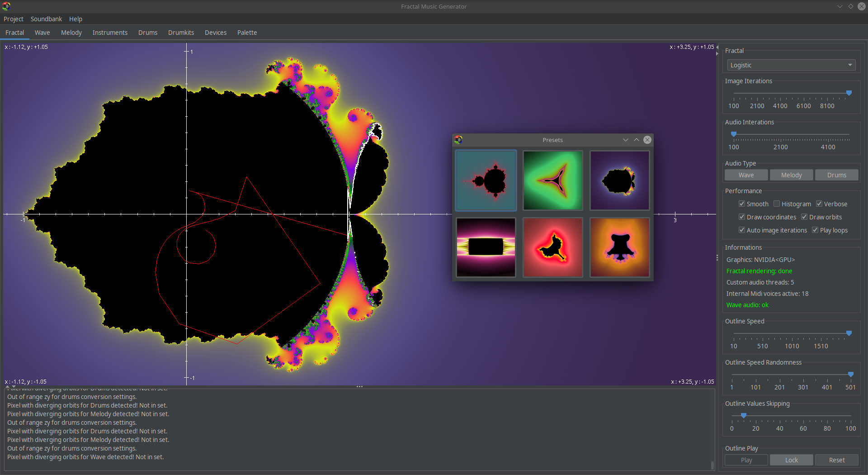Select the red background bird-shaped fractal preset

click(x=553, y=247)
